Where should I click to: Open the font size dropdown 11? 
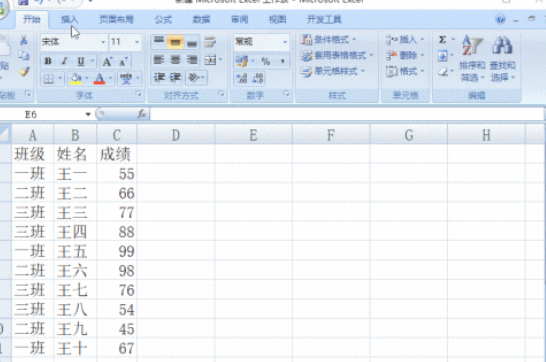click(x=137, y=42)
